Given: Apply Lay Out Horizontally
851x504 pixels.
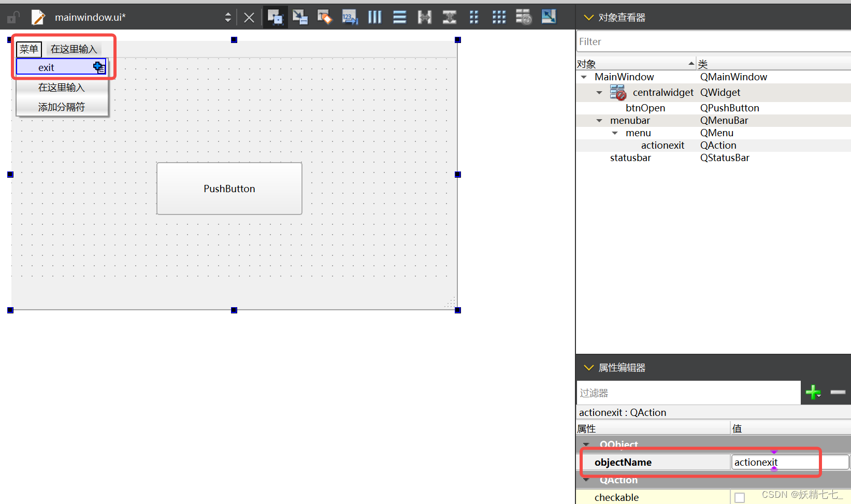Looking at the screenshot, I should coord(374,17).
